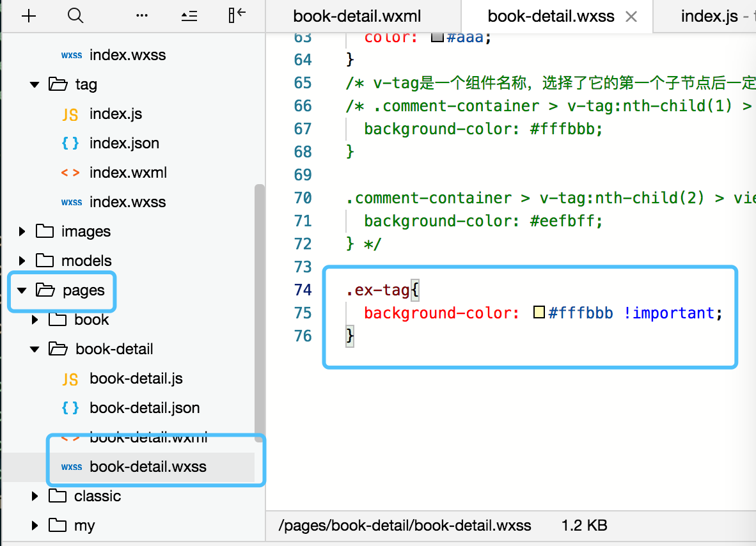Expand the models folder arrow

coord(22,261)
